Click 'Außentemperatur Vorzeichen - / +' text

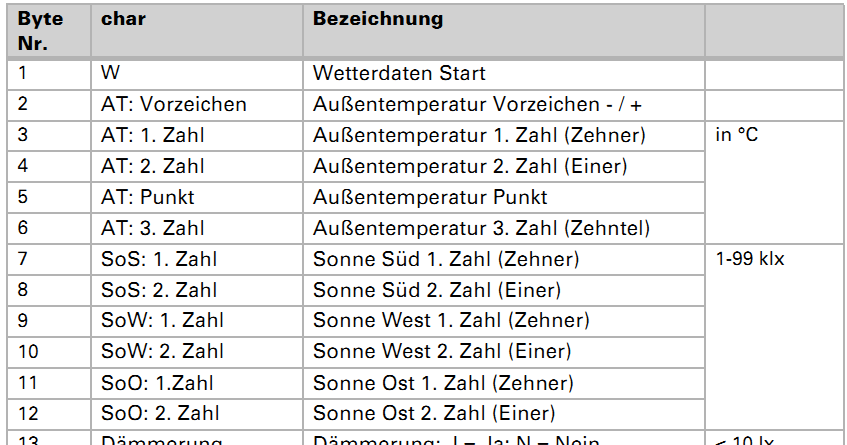(477, 104)
